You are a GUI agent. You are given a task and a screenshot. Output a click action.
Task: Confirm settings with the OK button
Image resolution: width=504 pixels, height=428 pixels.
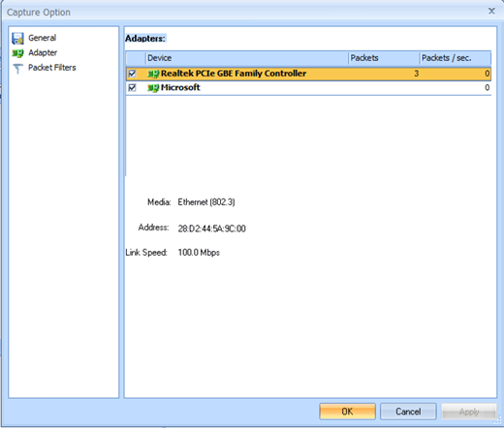coord(347,412)
